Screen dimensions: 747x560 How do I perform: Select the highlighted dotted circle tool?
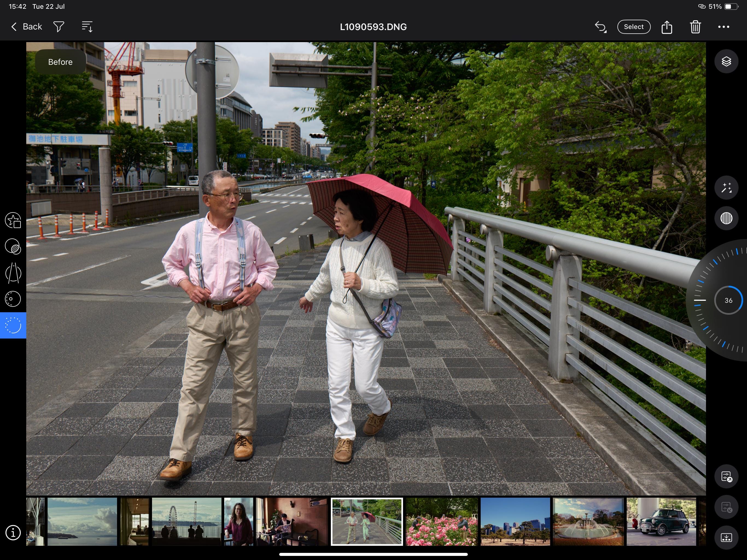pyautogui.click(x=13, y=325)
